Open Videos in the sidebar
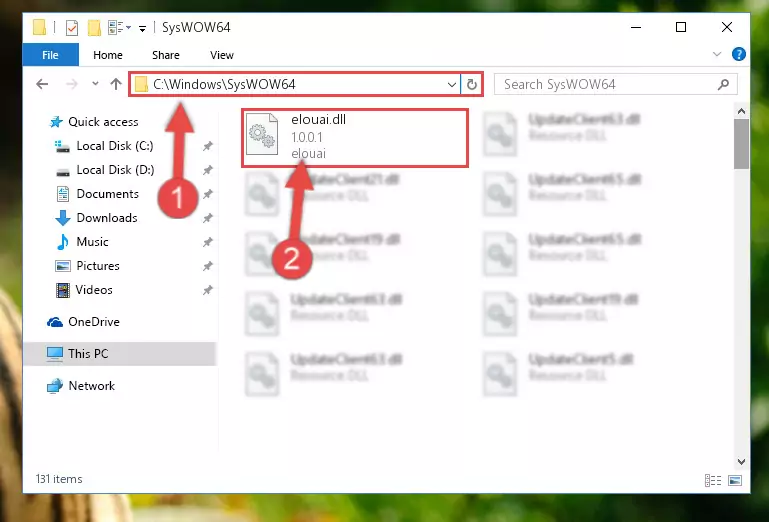This screenshot has height=522, width=769. tap(94, 290)
